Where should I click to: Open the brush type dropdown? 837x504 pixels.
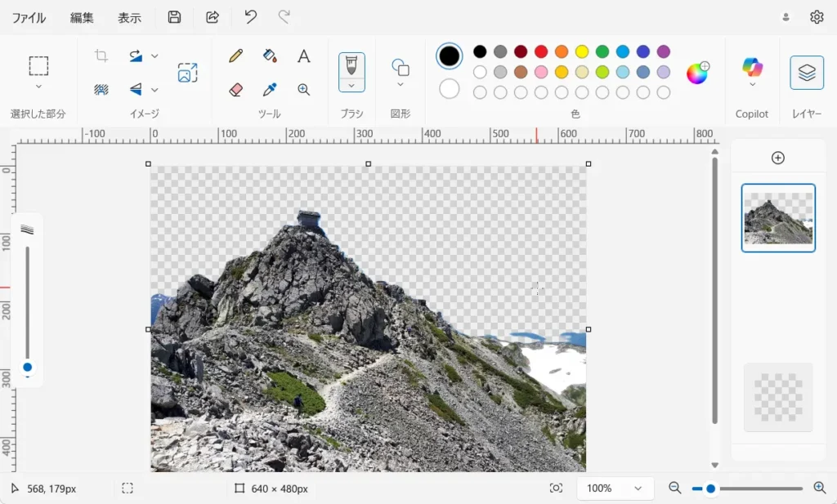(351, 85)
